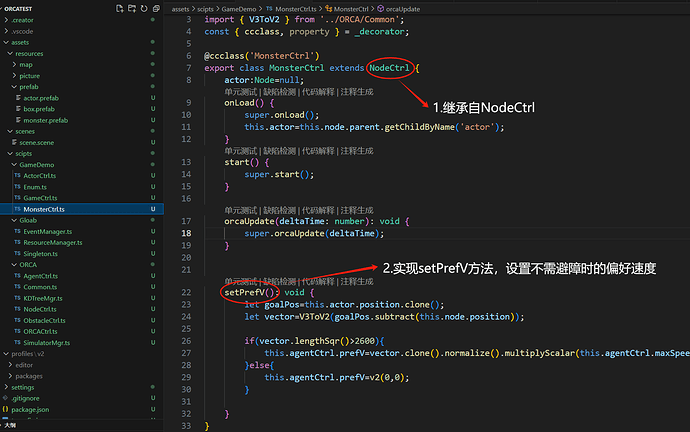
Task: Click the assets breadcrumb
Action: 180,9
